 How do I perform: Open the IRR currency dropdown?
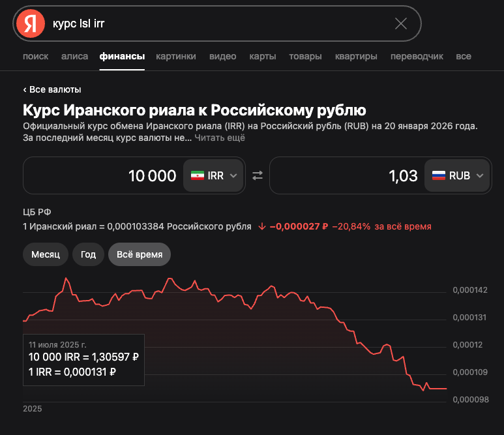(214, 175)
